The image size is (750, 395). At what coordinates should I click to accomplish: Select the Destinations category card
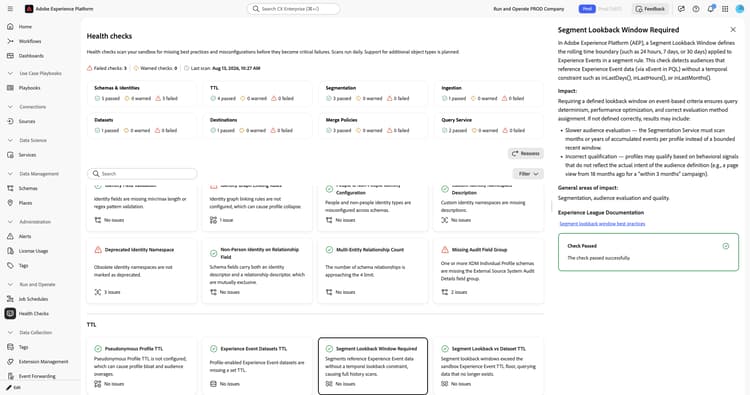(257, 125)
